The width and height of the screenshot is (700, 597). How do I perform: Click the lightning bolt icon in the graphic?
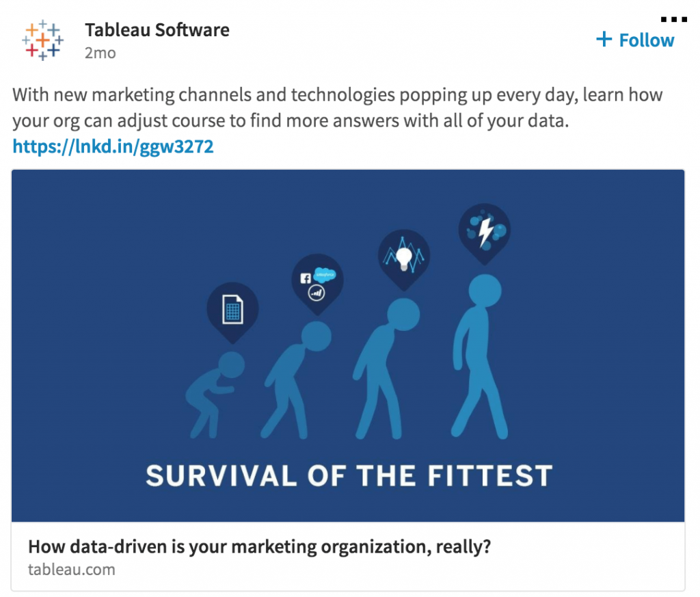tap(485, 232)
